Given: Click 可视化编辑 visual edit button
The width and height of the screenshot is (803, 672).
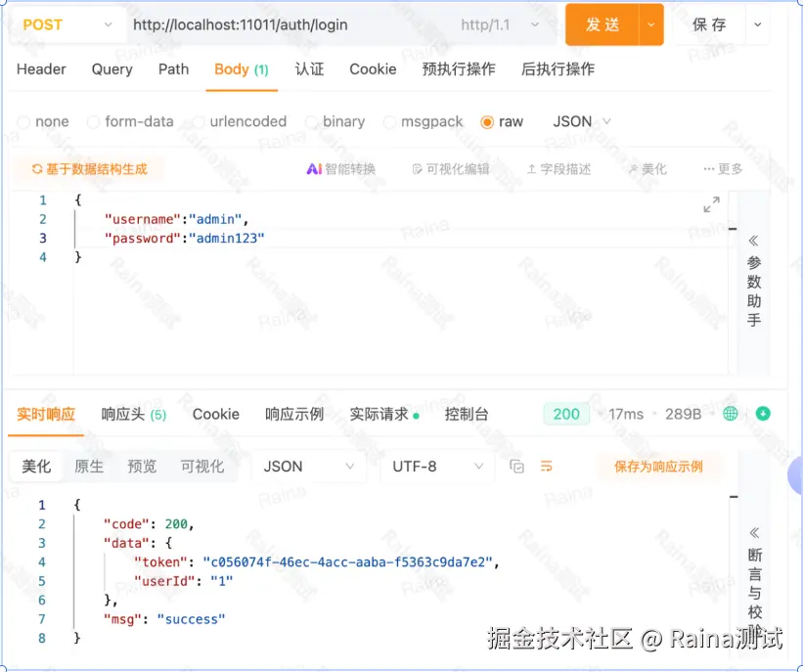Looking at the screenshot, I should coord(451,169).
